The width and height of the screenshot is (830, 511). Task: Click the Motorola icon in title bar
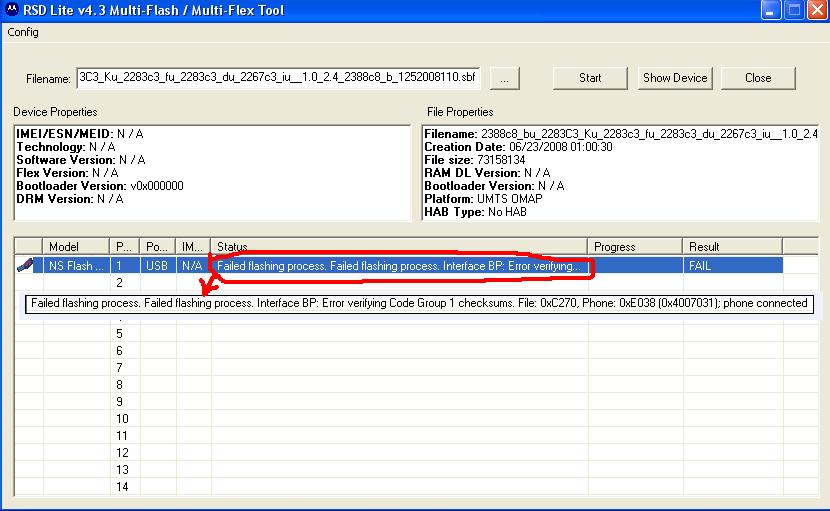coord(12,10)
